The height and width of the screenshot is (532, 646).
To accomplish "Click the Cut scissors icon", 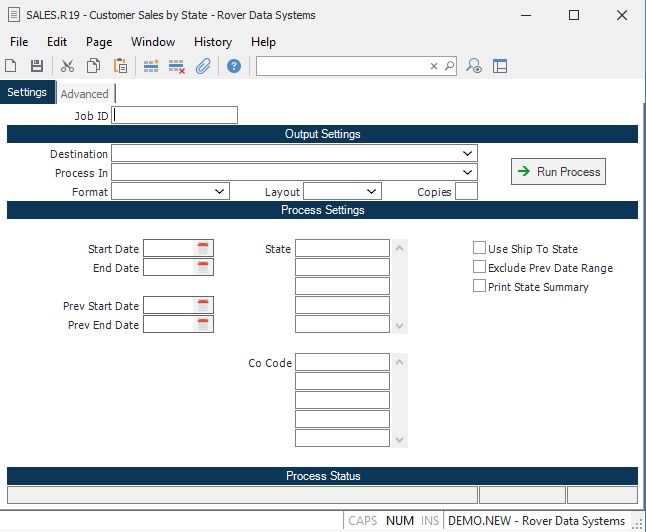I will (68, 66).
